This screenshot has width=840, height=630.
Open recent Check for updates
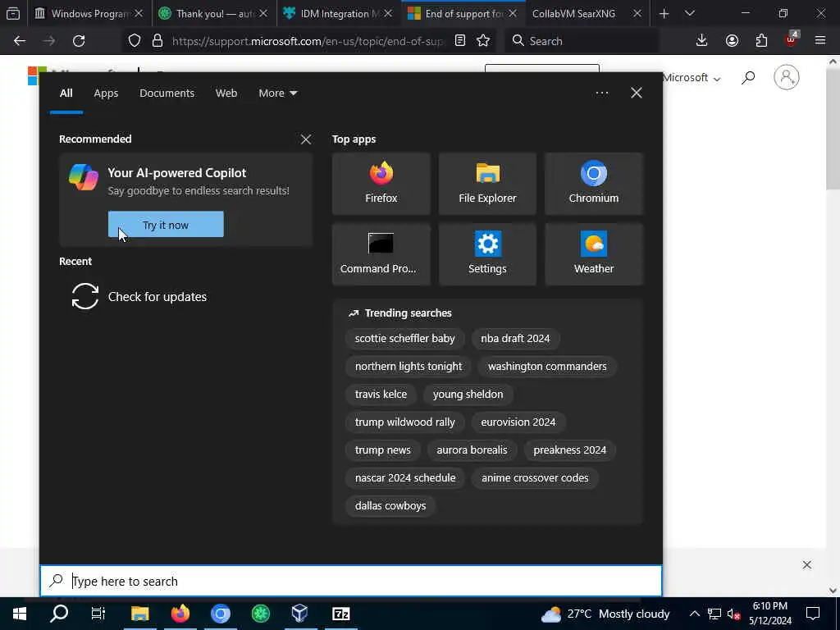click(139, 296)
